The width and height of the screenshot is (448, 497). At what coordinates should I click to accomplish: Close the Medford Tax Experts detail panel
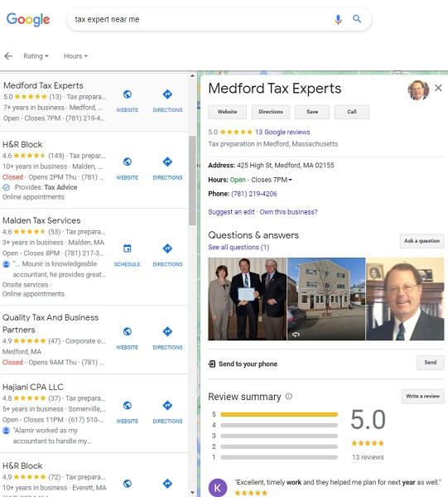coord(438,88)
